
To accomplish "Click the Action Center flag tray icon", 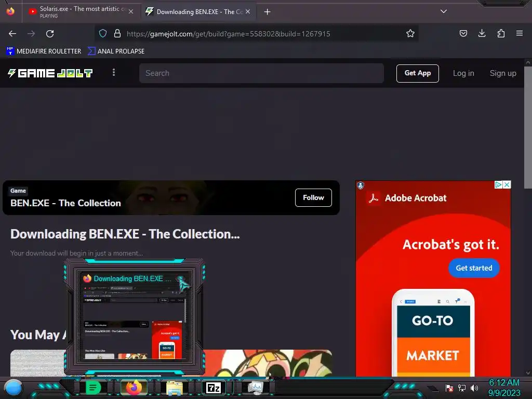I will 449,388.
